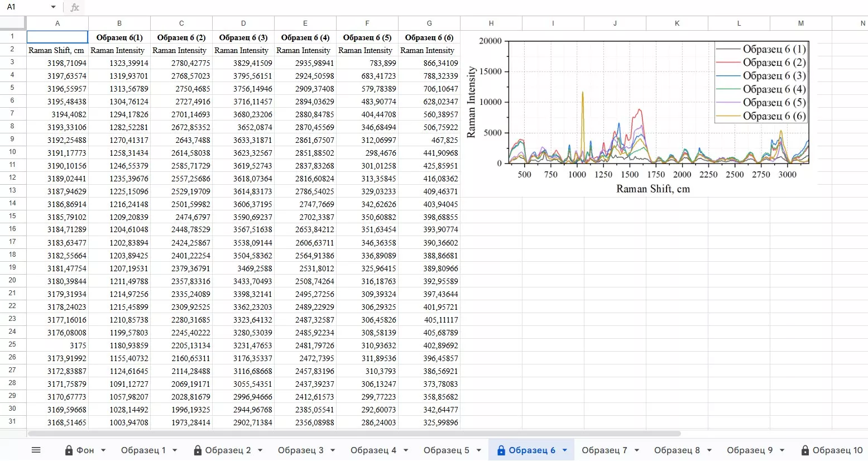
Task: Switch to the Образец 7 sheet tab
Action: pyautogui.click(x=605, y=450)
